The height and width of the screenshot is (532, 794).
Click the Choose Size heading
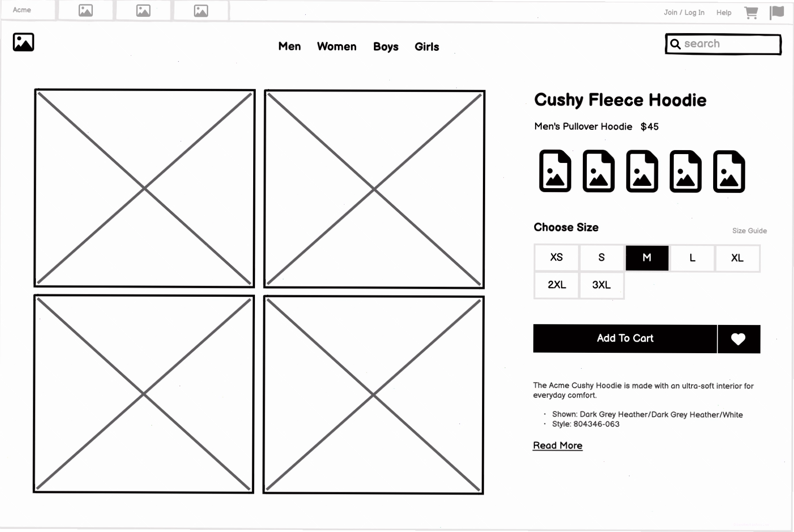(566, 227)
